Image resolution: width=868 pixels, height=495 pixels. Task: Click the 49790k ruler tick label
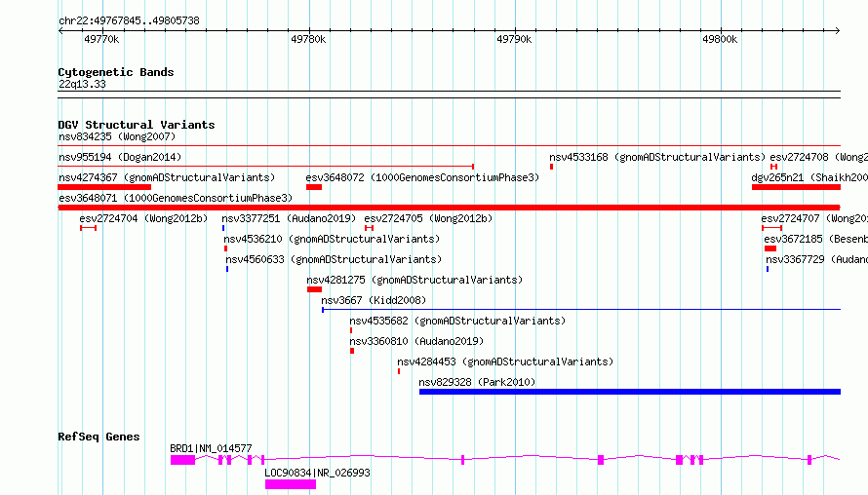(x=514, y=39)
